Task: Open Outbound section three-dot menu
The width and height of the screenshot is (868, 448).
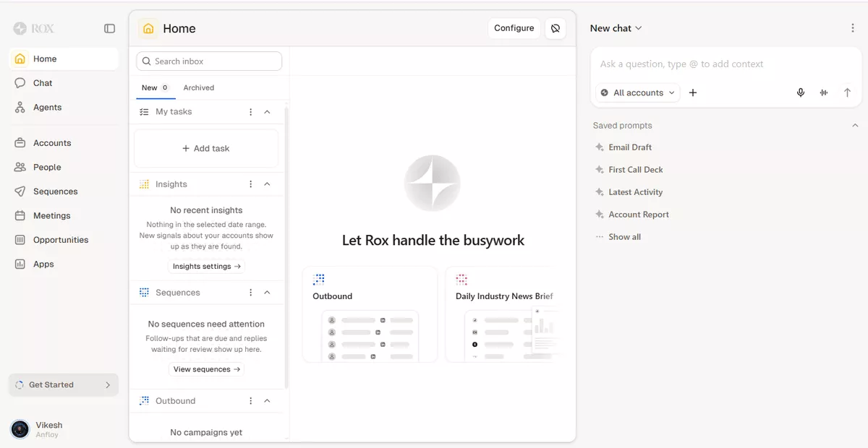Action: tap(251, 401)
